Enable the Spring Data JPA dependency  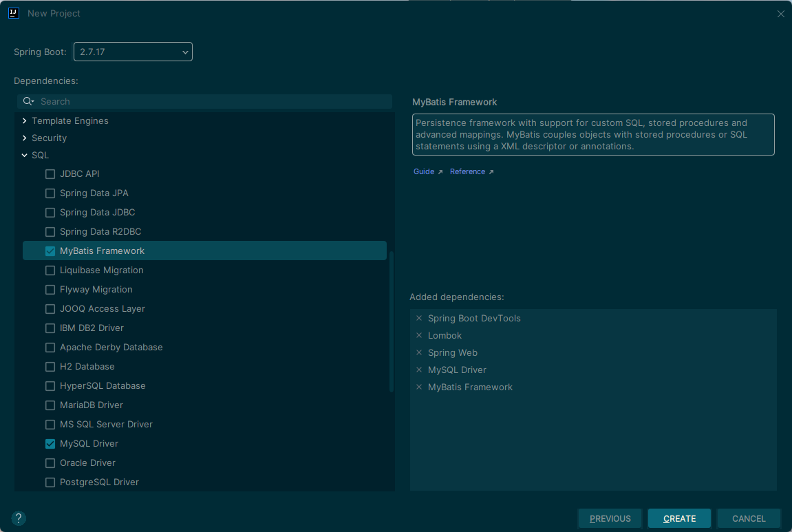50,193
